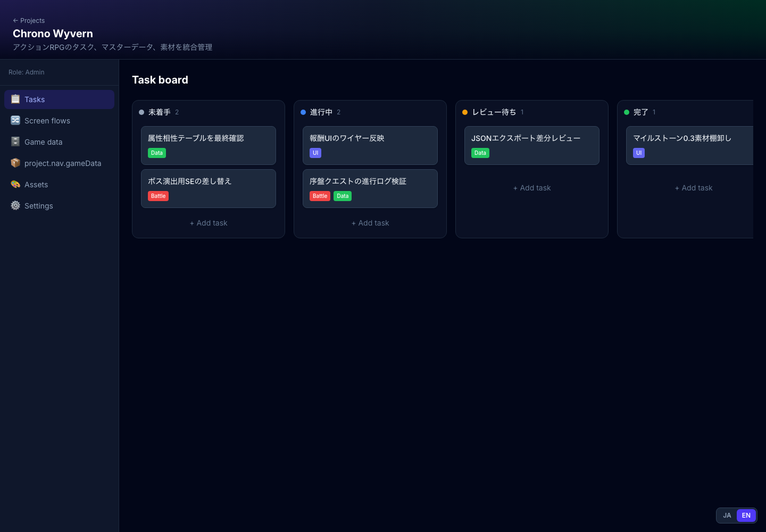Select project.nav.gameData nav item
Screen dimensions: 766x532
59,163
